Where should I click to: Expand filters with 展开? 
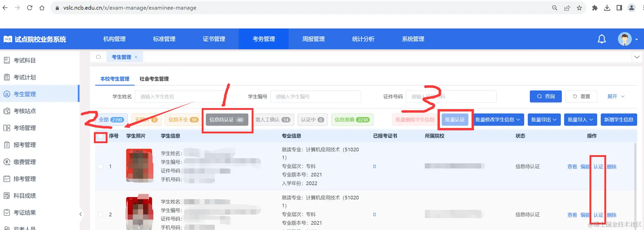pyautogui.click(x=616, y=96)
